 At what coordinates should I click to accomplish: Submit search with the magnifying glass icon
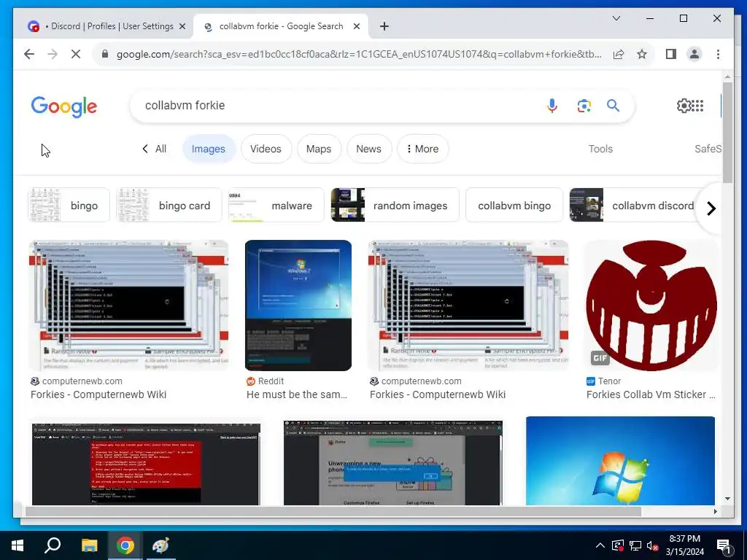coord(613,105)
